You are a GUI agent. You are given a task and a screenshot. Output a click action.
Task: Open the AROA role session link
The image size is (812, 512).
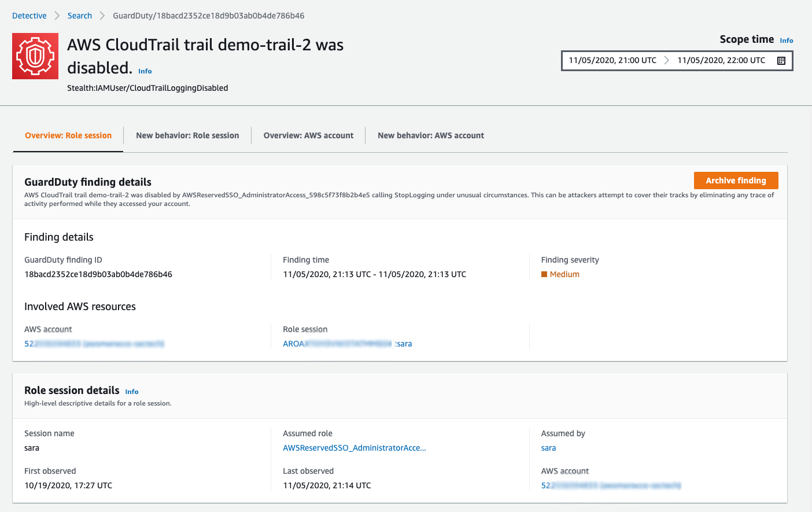tap(348, 344)
